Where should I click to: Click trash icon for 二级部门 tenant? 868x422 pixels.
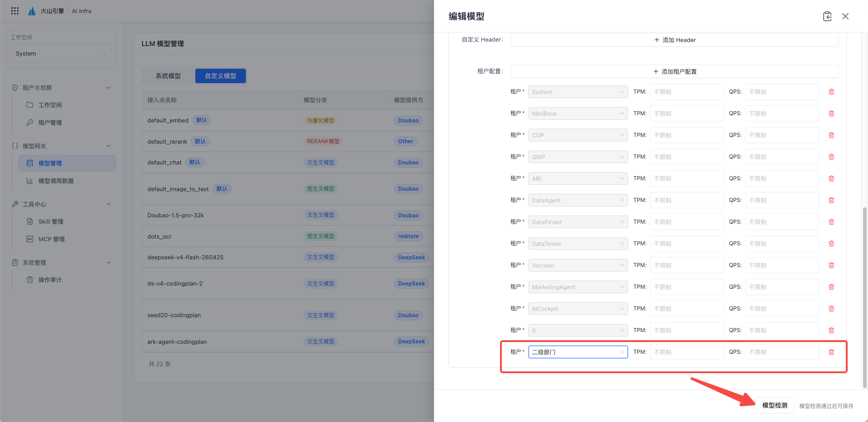click(x=831, y=352)
